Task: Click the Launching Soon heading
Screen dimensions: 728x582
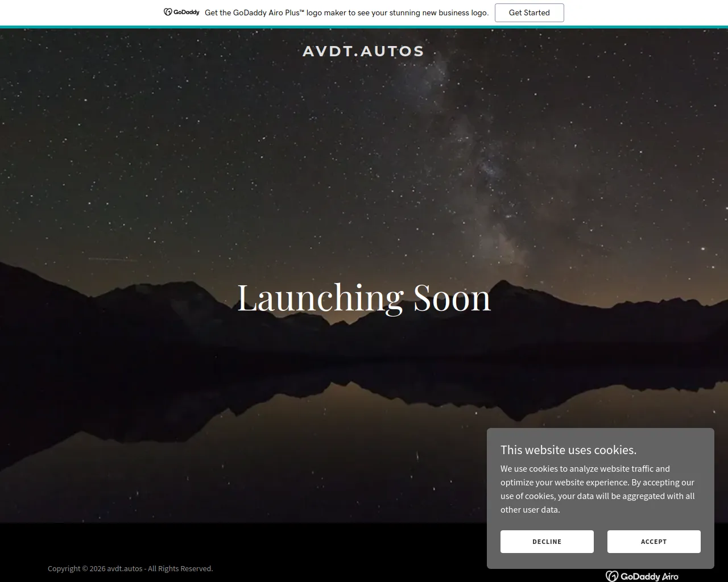Action: 364,297
